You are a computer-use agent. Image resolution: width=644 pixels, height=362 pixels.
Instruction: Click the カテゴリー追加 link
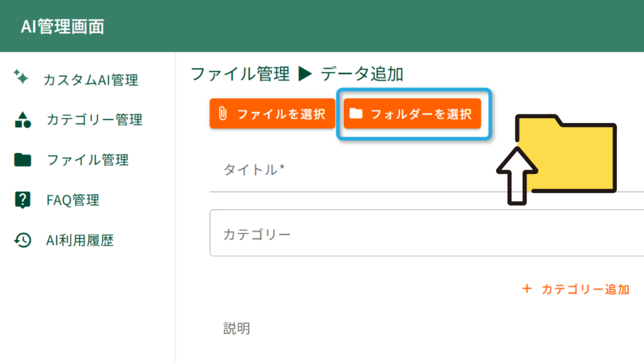(585, 289)
